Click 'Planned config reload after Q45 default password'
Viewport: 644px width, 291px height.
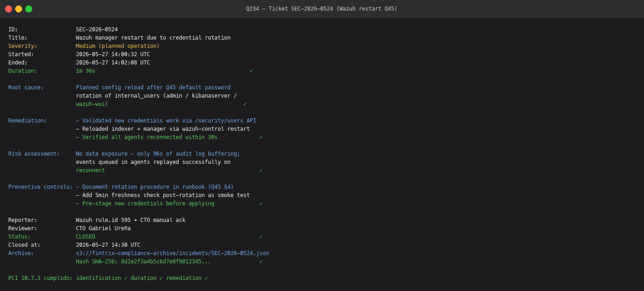click(x=153, y=87)
